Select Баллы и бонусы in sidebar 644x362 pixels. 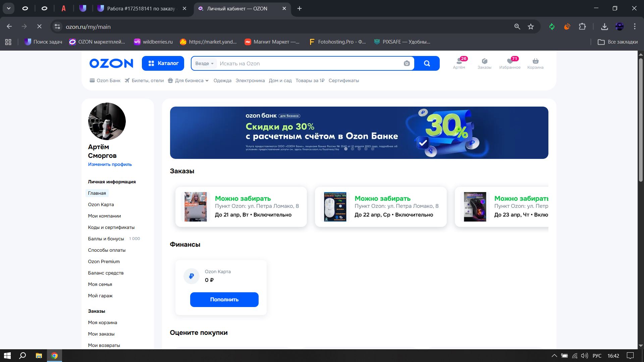point(106,239)
